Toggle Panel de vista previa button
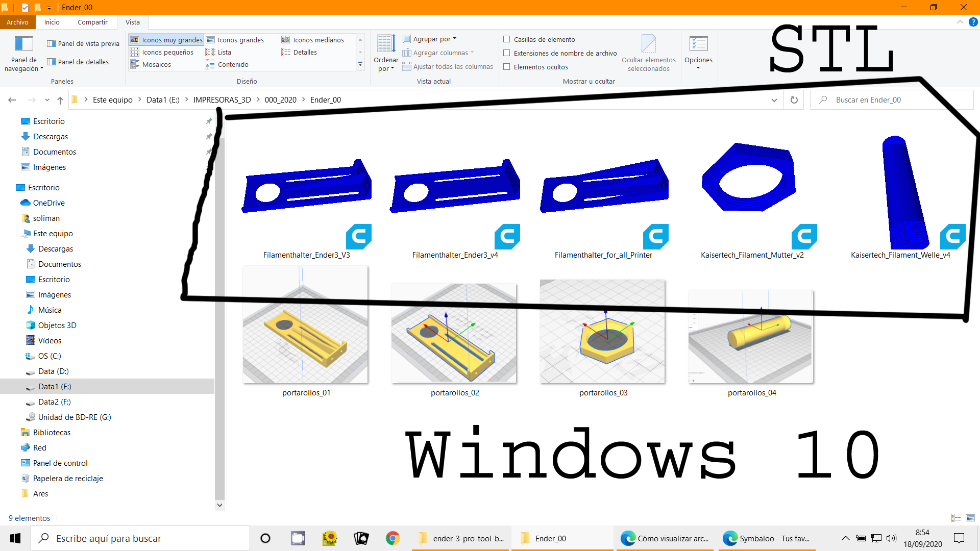The width and height of the screenshot is (980, 551). (83, 43)
